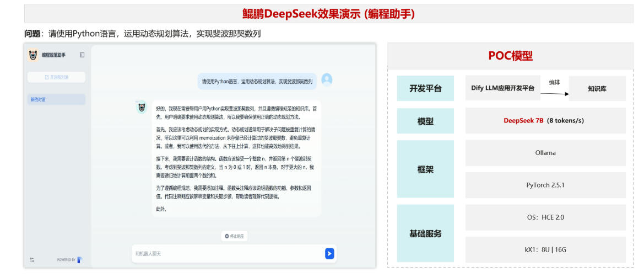Image resolution: width=644 pixels, height=277 pixels.
Task: Click the 编排 label above the arrow
Action: click(x=554, y=82)
